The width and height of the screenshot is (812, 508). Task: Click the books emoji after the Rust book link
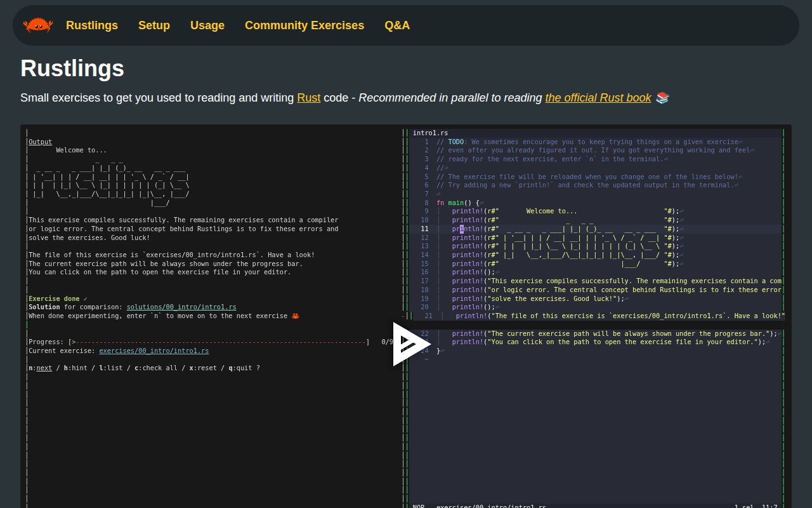[662, 98]
